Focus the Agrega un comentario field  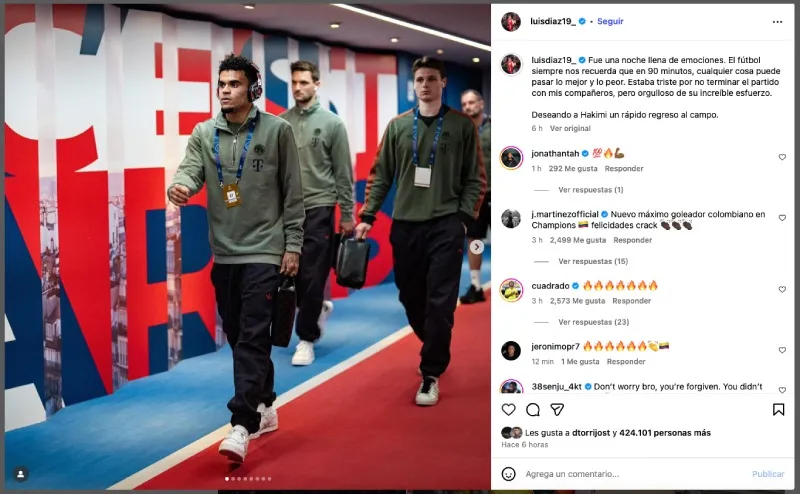(x=633, y=474)
